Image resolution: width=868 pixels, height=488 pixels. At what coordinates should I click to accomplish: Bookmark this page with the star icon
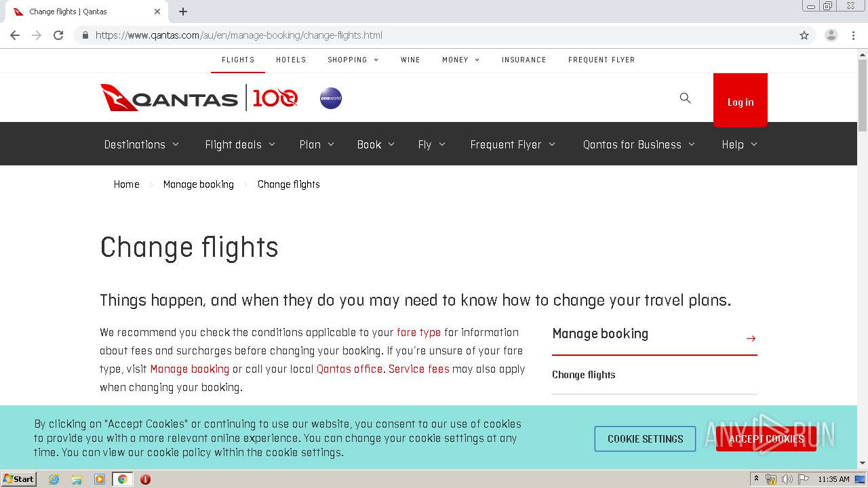click(x=804, y=35)
